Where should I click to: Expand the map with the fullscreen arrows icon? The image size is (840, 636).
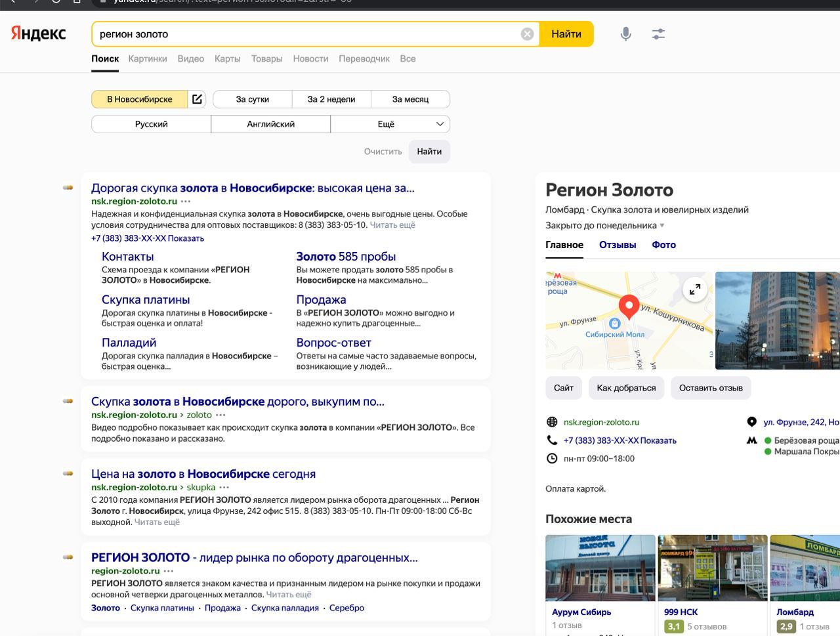[x=695, y=289]
